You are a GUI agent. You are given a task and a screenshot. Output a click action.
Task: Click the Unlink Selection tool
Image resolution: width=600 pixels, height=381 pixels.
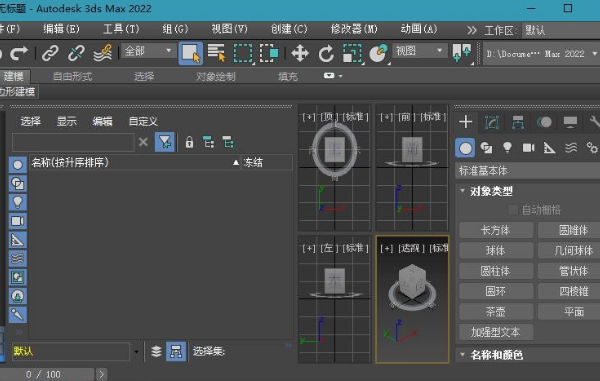[76, 53]
